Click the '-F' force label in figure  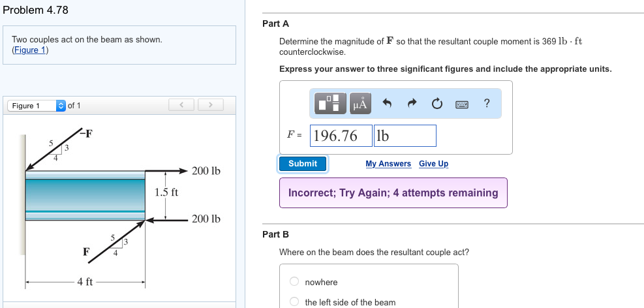[86, 133]
